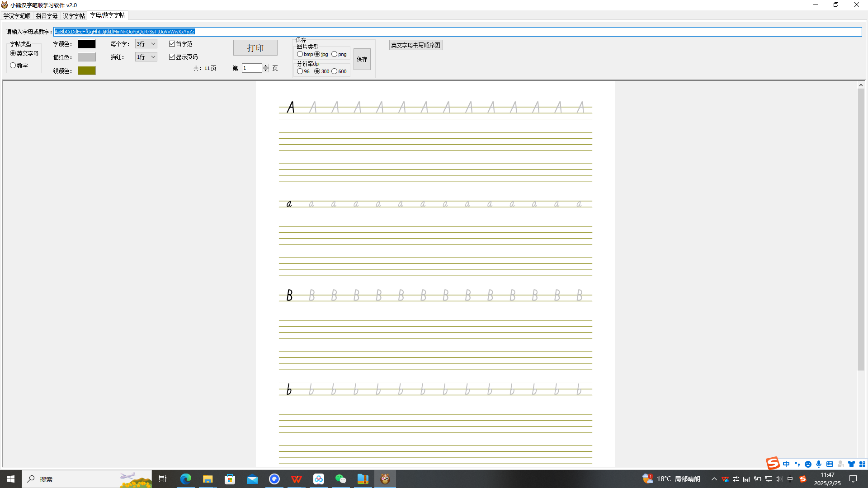868x488 pixels.
Task: Click the Sogou input method logo
Action: pos(773,463)
